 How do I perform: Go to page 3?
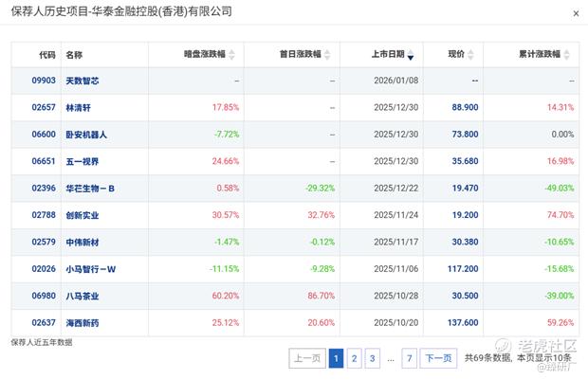click(373, 358)
